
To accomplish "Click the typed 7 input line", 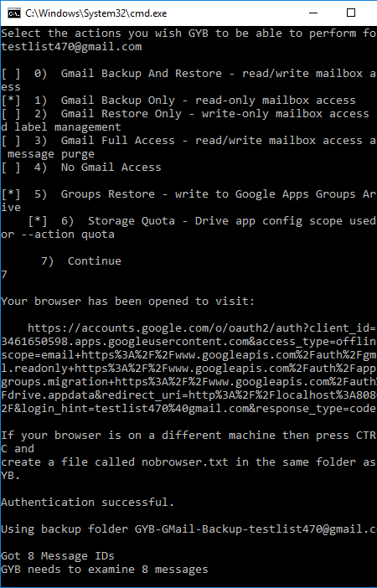I will [4, 275].
